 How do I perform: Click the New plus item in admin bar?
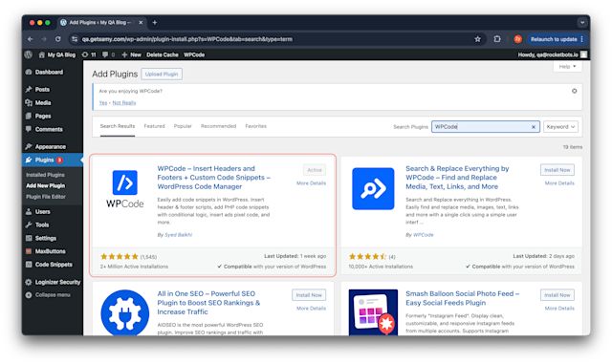click(x=132, y=54)
